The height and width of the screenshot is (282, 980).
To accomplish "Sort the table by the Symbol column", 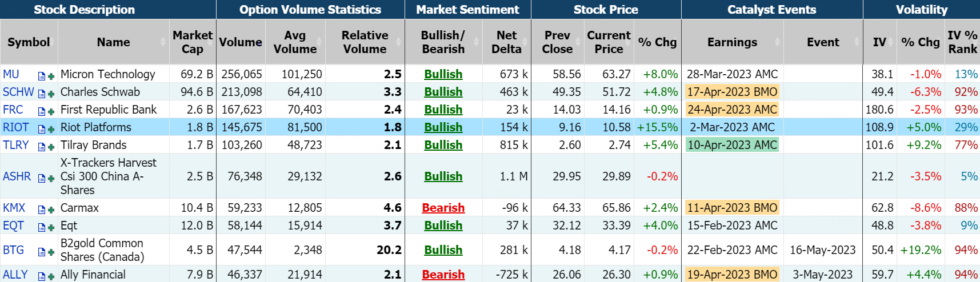I will (29, 42).
